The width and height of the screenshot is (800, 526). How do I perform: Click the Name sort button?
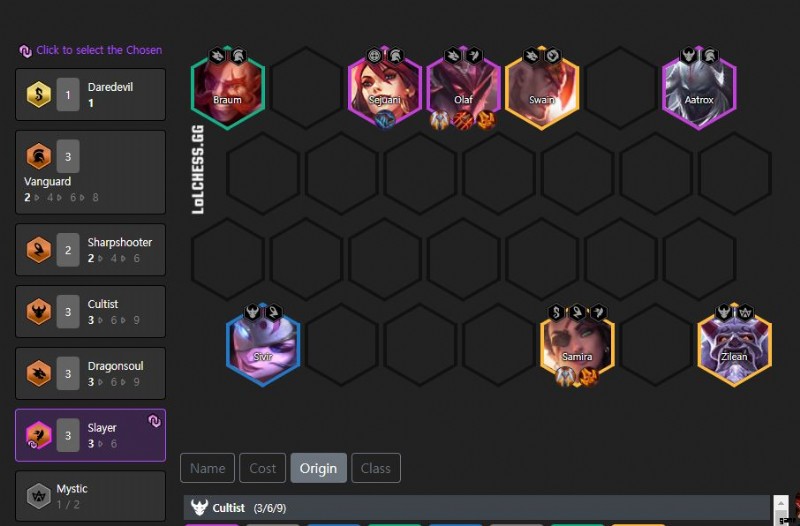pyautogui.click(x=208, y=468)
